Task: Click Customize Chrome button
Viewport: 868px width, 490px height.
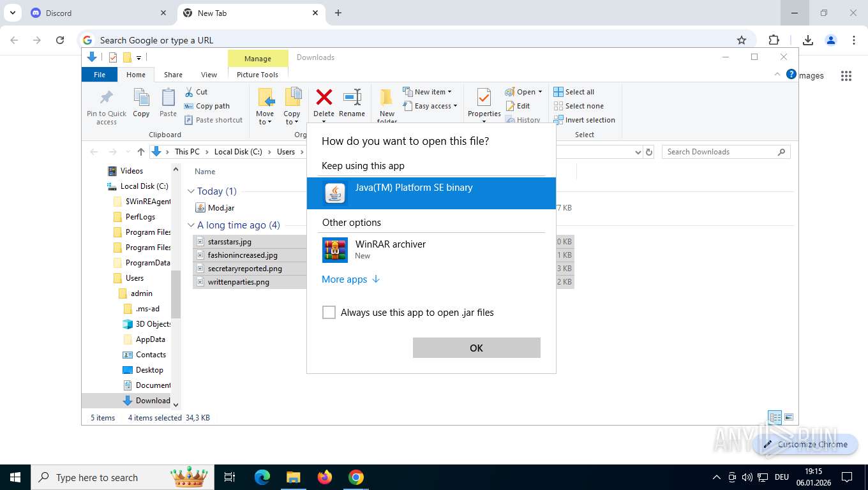Action: [805, 444]
